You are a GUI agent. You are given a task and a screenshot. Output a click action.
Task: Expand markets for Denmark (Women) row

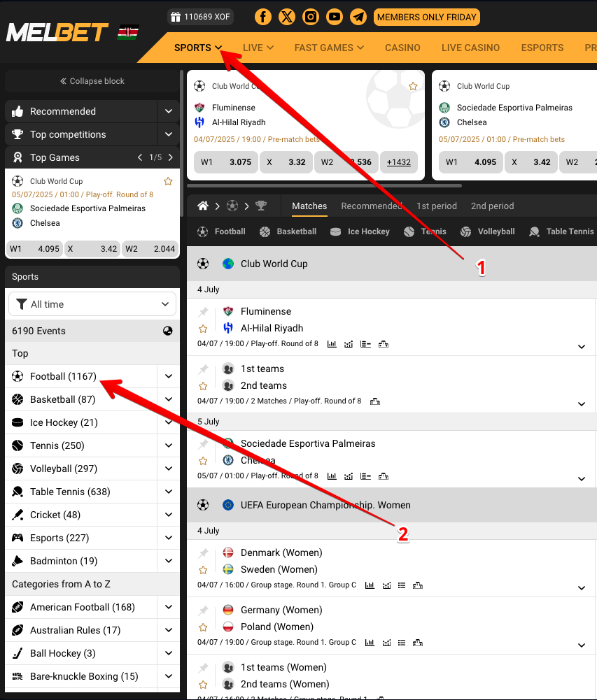coord(582,588)
